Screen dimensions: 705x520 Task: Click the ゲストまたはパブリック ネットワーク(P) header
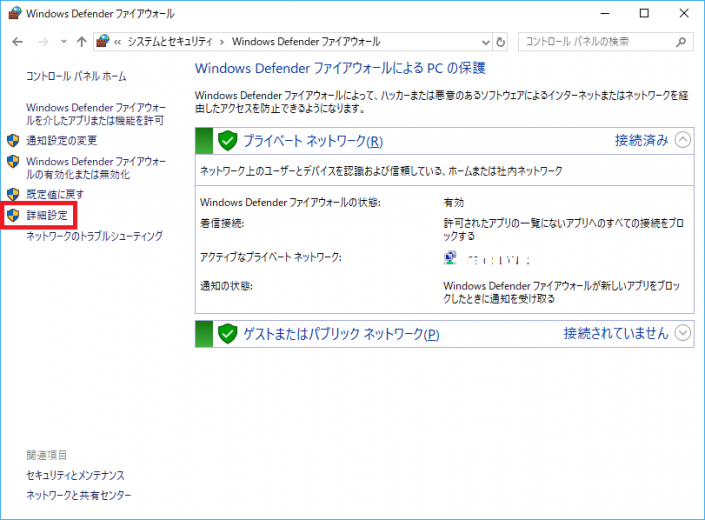(341, 334)
